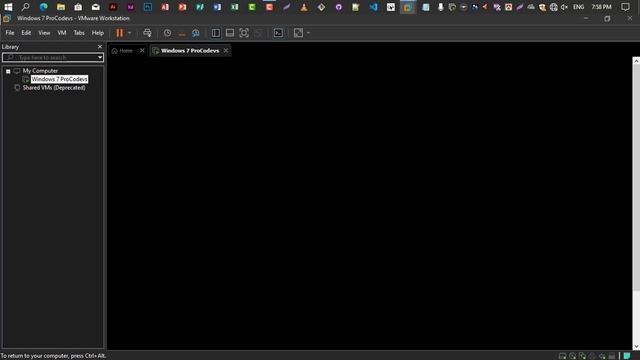Open the snapshot manager toolbar icon
The width and height of the screenshot is (640, 360).
pos(196,33)
